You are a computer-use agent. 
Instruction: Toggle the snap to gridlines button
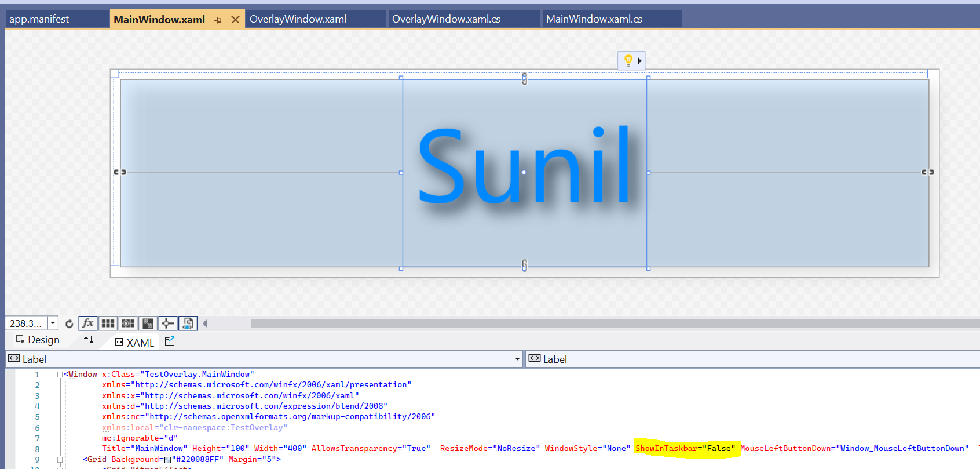pyautogui.click(x=128, y=323)
